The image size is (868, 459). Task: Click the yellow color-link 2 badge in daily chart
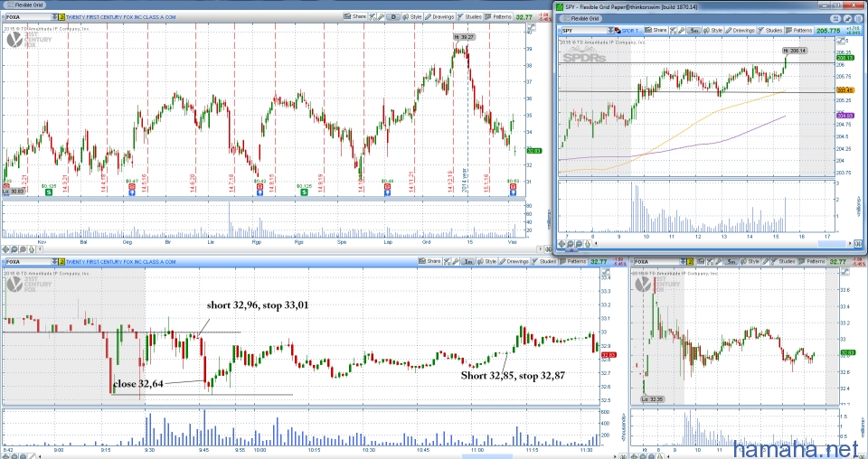(x=61, y=16)
